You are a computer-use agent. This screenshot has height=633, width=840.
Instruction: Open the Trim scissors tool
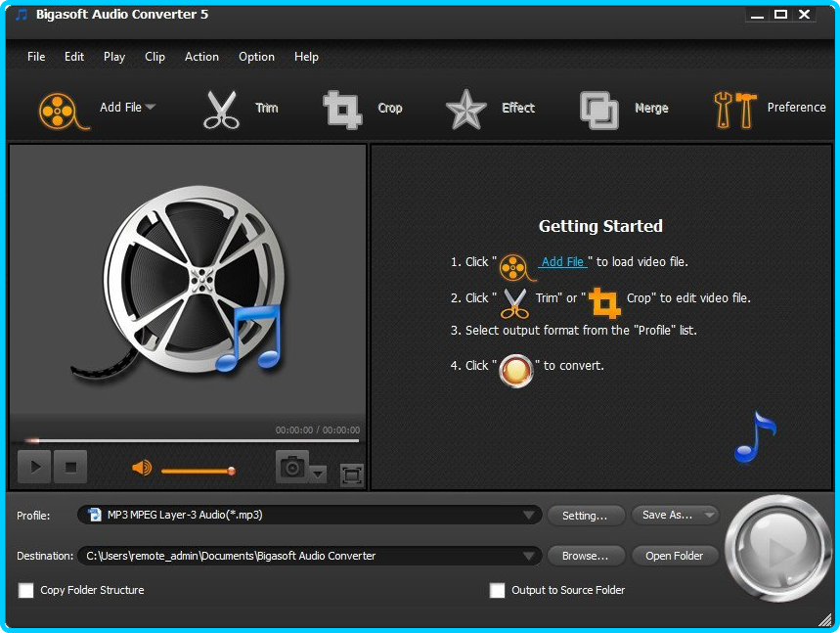pyautogui.click(x=221, y=110)
